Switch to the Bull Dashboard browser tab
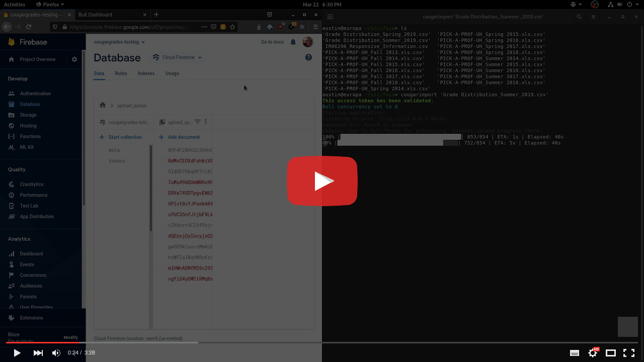Image resolution: width=644 pixels, height=362 pixels. 113,15
